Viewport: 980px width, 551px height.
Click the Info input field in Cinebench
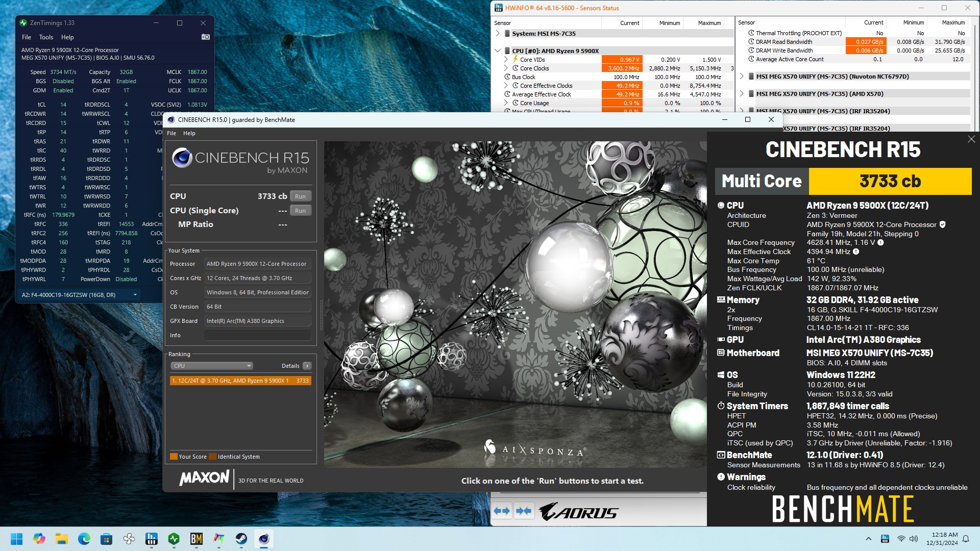258,335
